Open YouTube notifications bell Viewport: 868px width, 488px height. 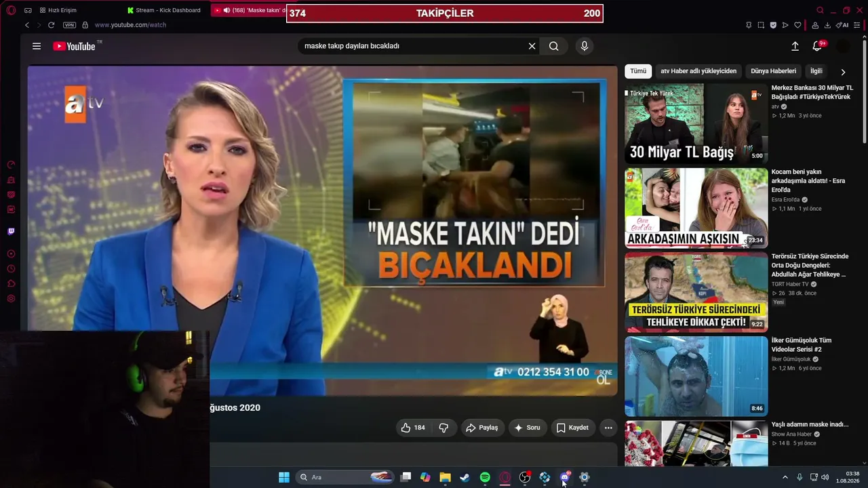(818, 46)
